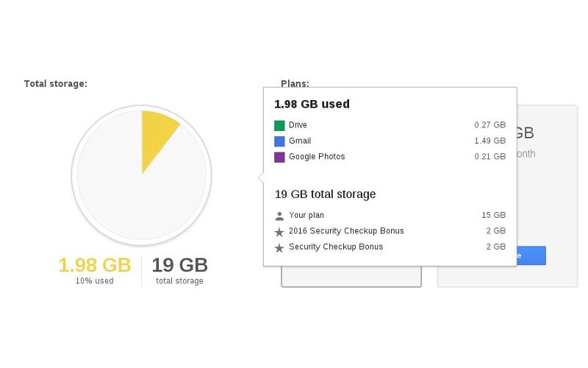Click the green Drive color swatch
The image size is (588, 368).
pos(279,126)
